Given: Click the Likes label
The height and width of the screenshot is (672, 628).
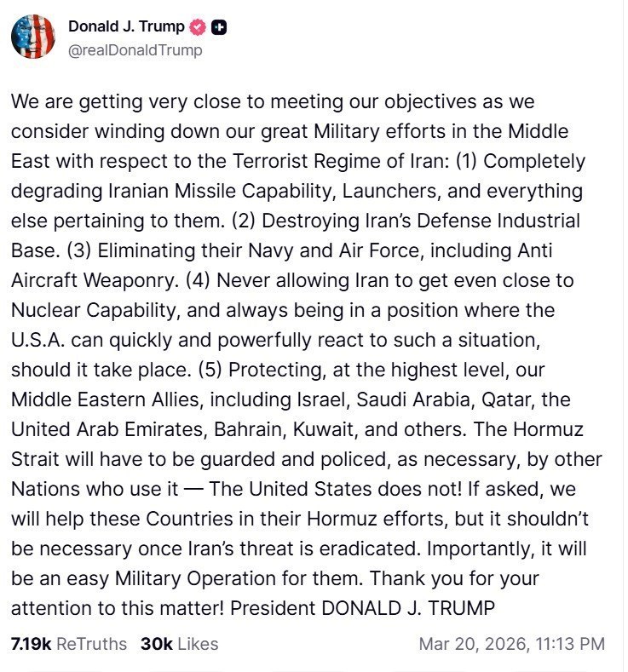Looking at the screenshot, I should pyautogui.click(x=198, y=643).
